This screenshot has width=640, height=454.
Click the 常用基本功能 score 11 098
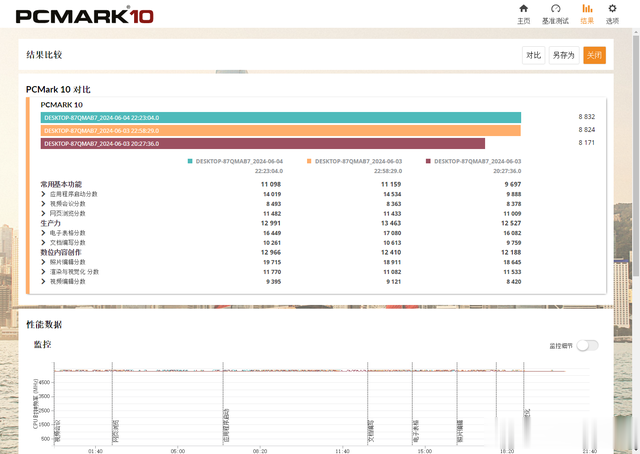(x=271, y=185)
